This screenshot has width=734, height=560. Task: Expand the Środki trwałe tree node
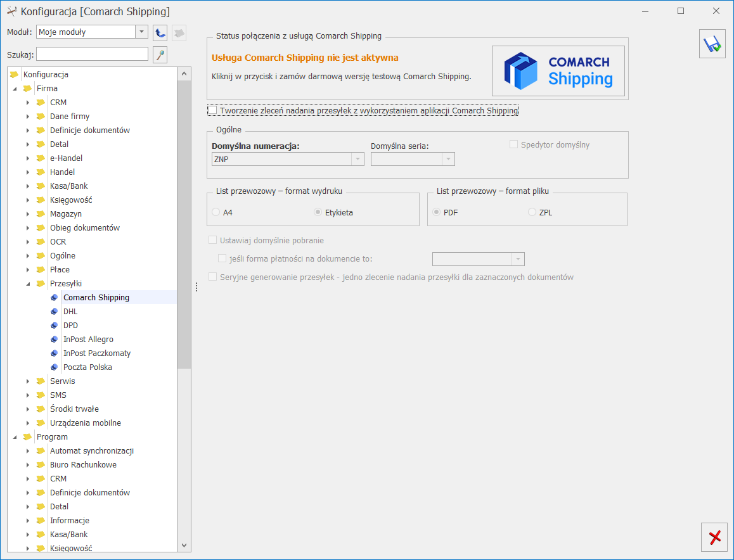[28, 409]
